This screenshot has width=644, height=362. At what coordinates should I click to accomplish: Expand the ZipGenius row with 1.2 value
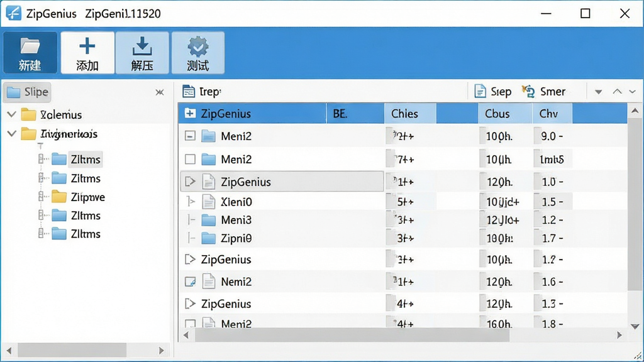(190, 259)
